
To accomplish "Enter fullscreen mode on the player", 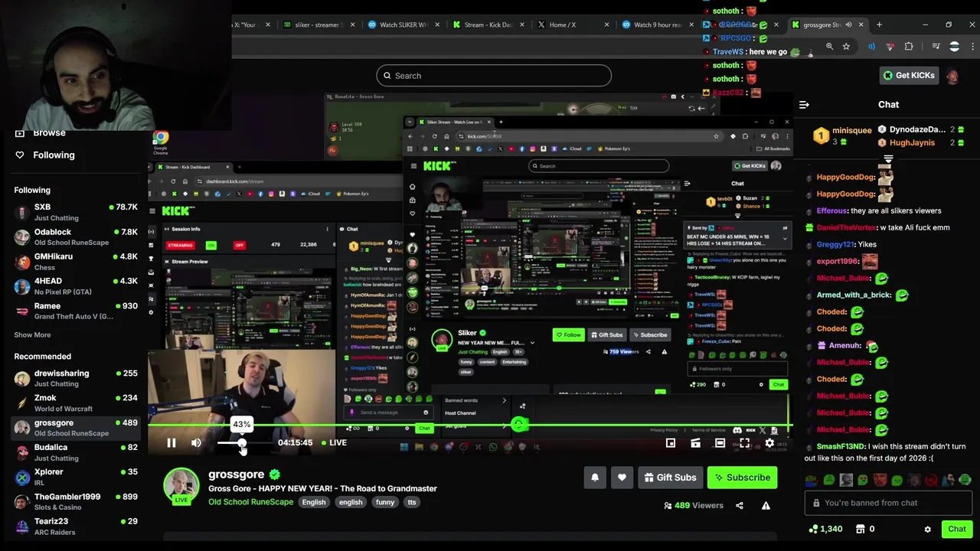I will 745,443.
